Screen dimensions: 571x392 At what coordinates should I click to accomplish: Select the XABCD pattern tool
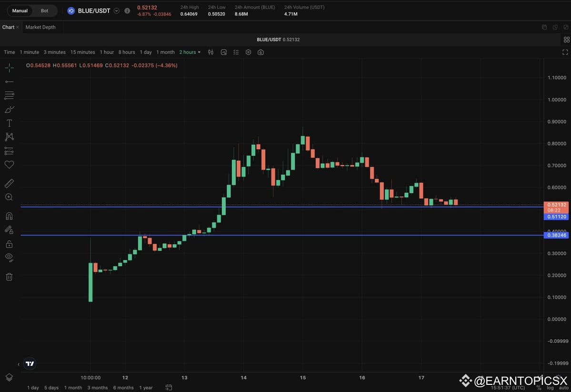pyautogui.click(x=9, y=136)
